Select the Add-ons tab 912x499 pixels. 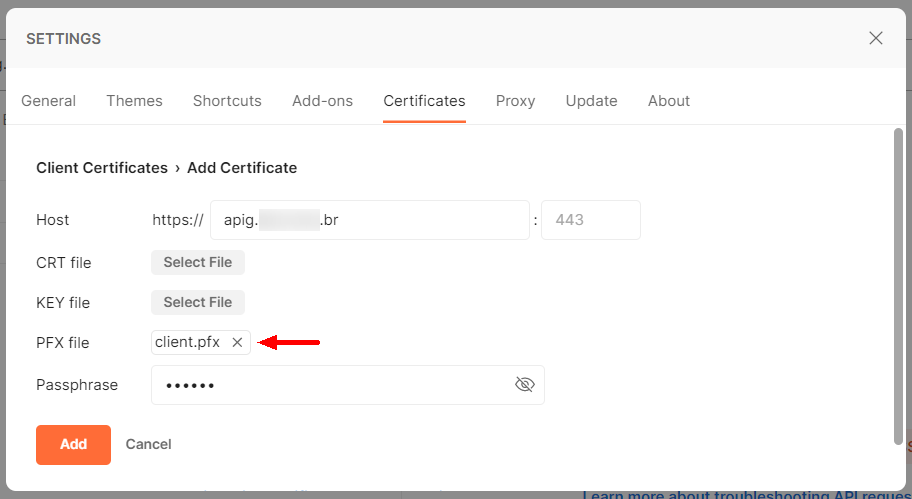[x=322, y=101]
